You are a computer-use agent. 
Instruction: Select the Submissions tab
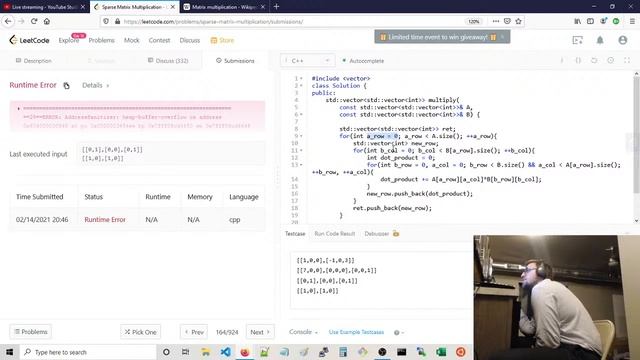235,61
